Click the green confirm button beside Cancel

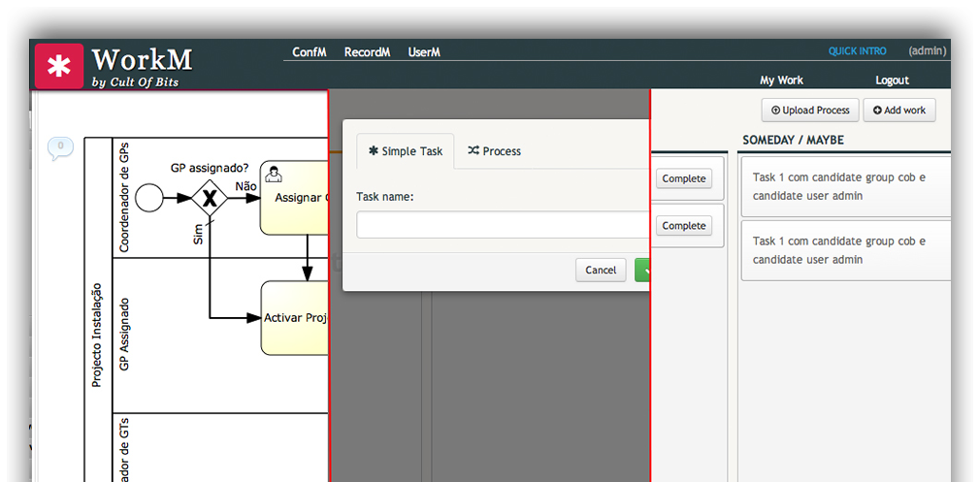642,270
